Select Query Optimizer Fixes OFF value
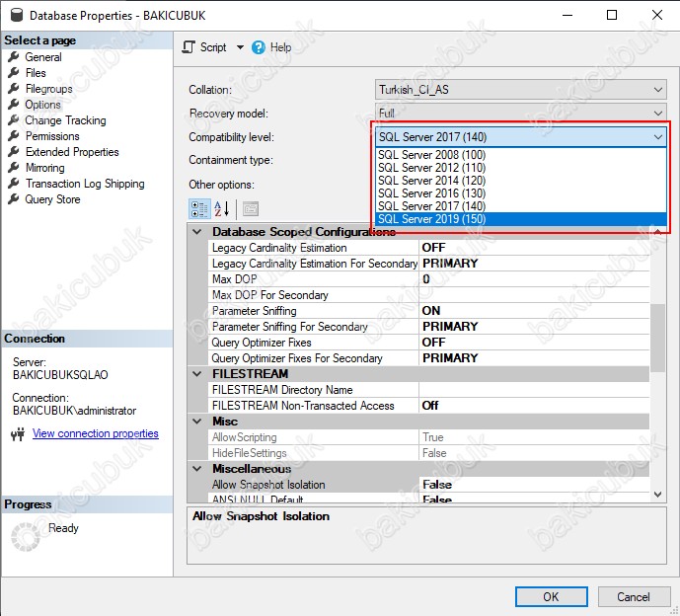 (534, 343)
